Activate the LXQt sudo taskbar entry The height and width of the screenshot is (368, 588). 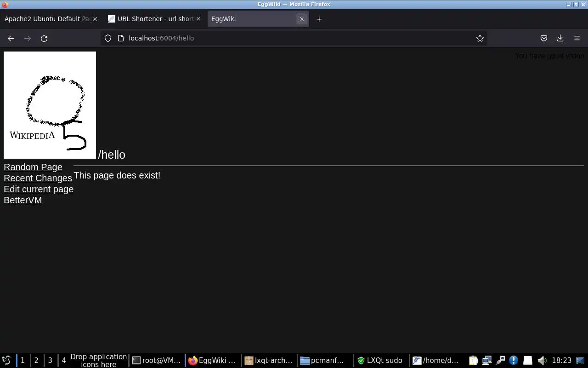pyautogui.click(x=381, y=361)
